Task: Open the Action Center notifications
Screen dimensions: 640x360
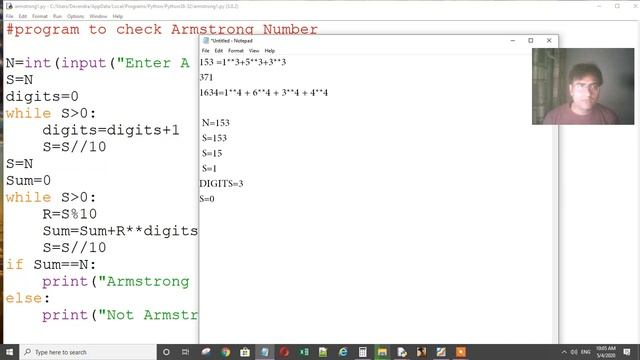Action: tap(627, 352)
